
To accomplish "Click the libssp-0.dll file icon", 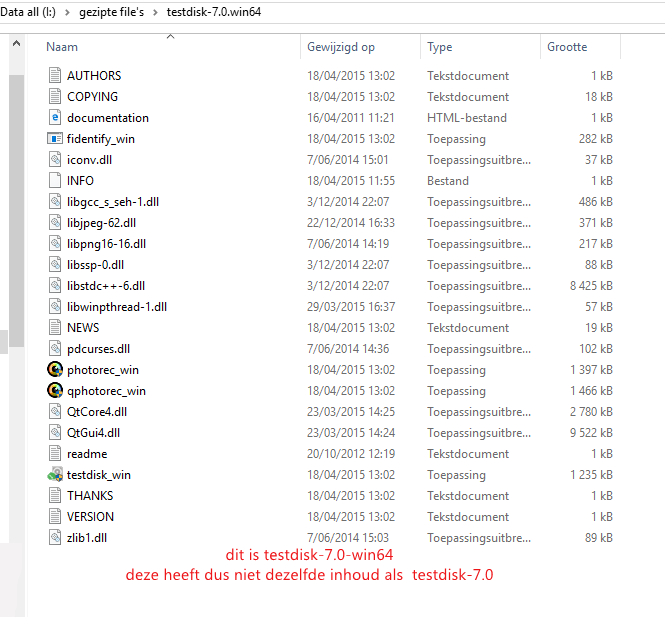I will click(55, 265).
